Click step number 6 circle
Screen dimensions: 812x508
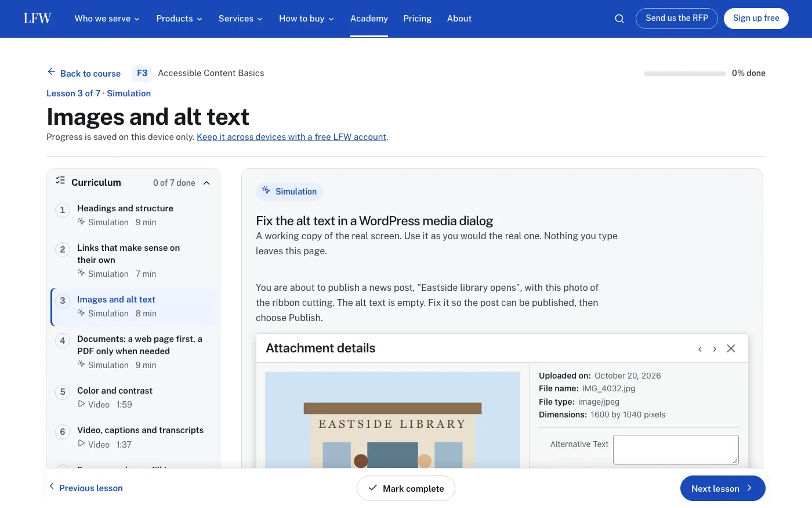pyautogui.click(x=63, y=432)
